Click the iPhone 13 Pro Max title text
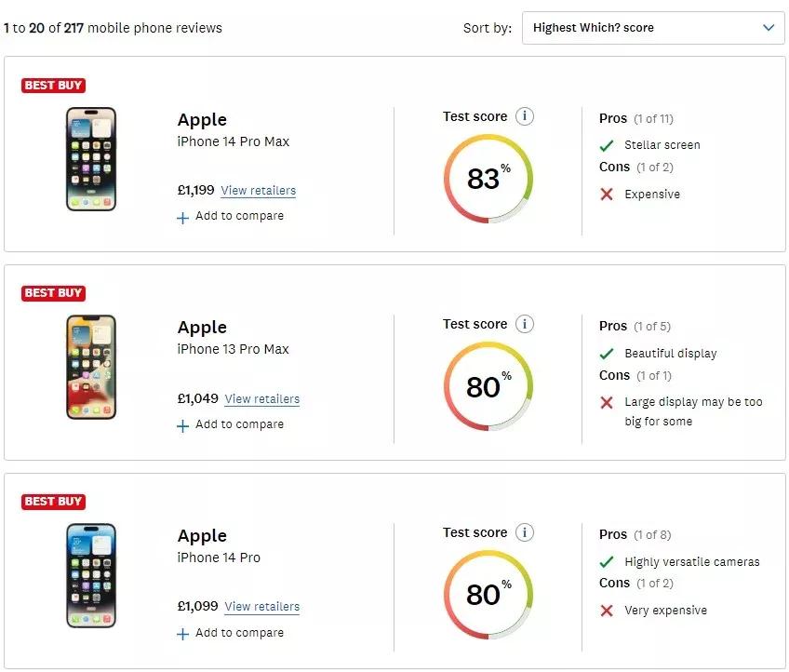Image resolution: width=789 pixels, height=672 pixels. 233,349
